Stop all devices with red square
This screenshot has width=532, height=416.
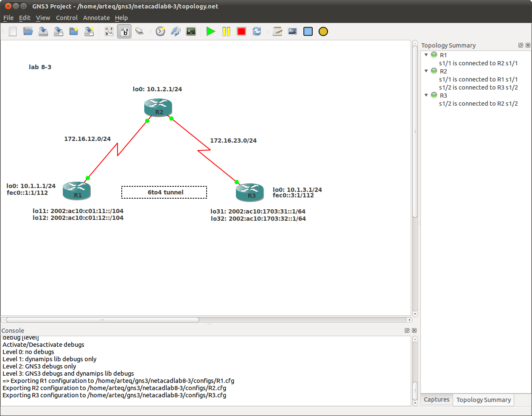241,31
